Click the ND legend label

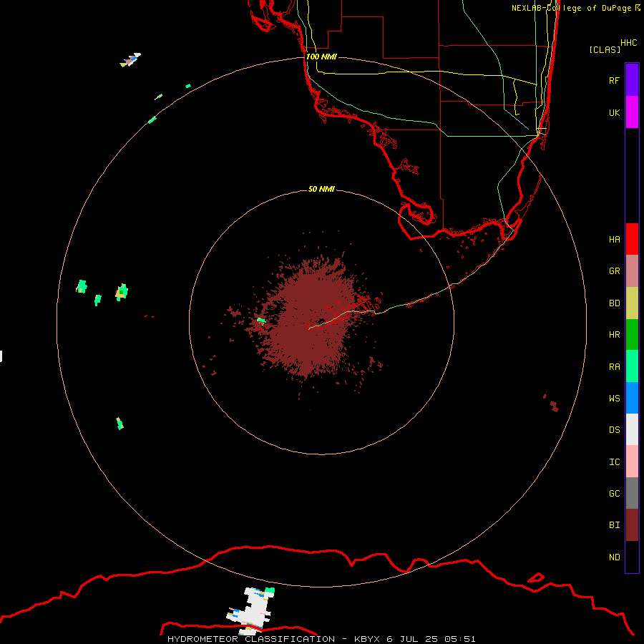click(x=614, y=557)
